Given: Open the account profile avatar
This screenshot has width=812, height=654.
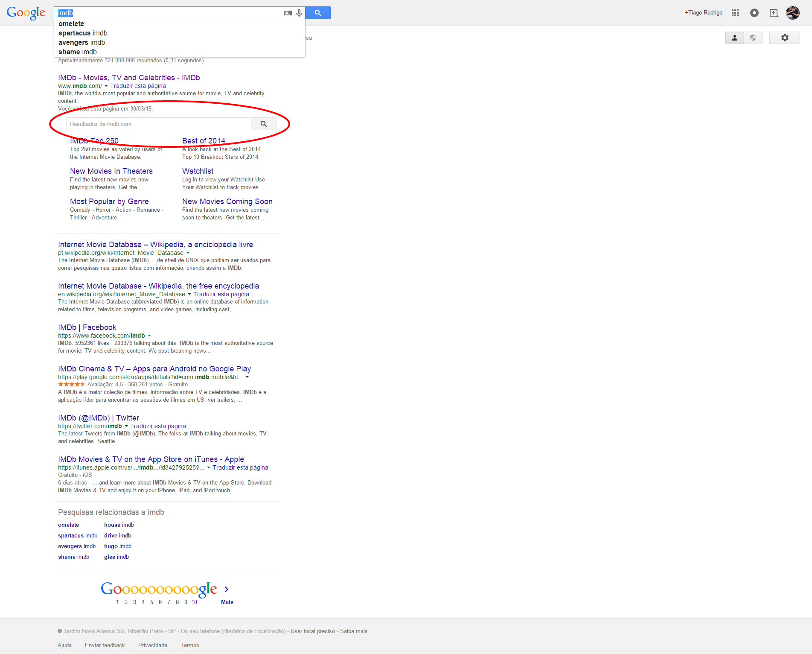Looking at the screenshot, I should click(793, 13).
